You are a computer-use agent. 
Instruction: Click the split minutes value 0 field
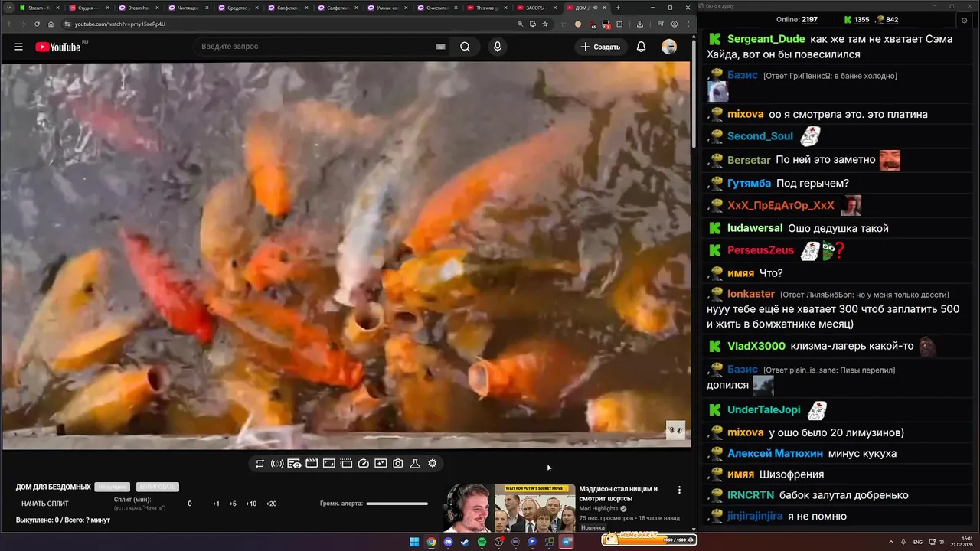click(190, 504)
